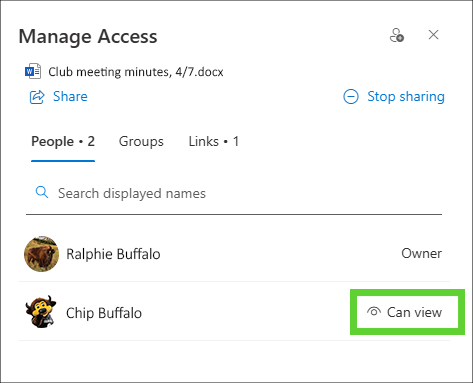Screen dimensions: 473x383
Task: Select the Chip Buffalo name
Action: [x=104, y=313]
